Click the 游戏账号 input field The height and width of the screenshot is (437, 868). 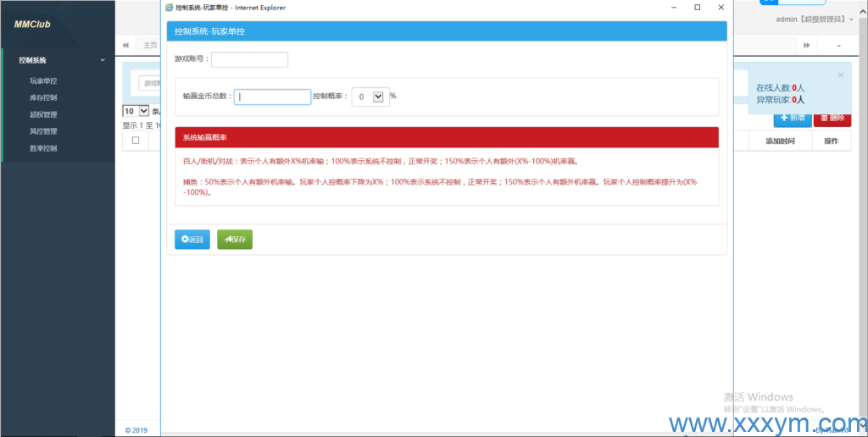click(x=249, y=59)
